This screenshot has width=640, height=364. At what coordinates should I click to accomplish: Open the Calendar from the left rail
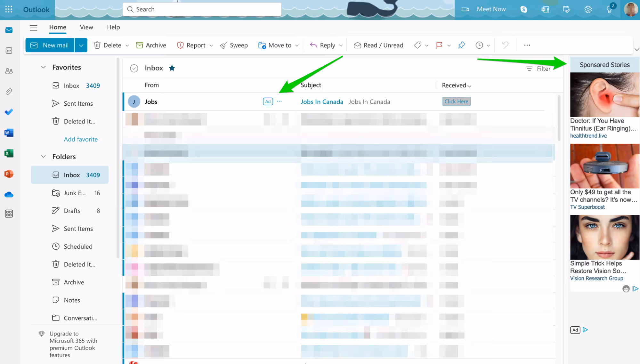pos(9,50)
